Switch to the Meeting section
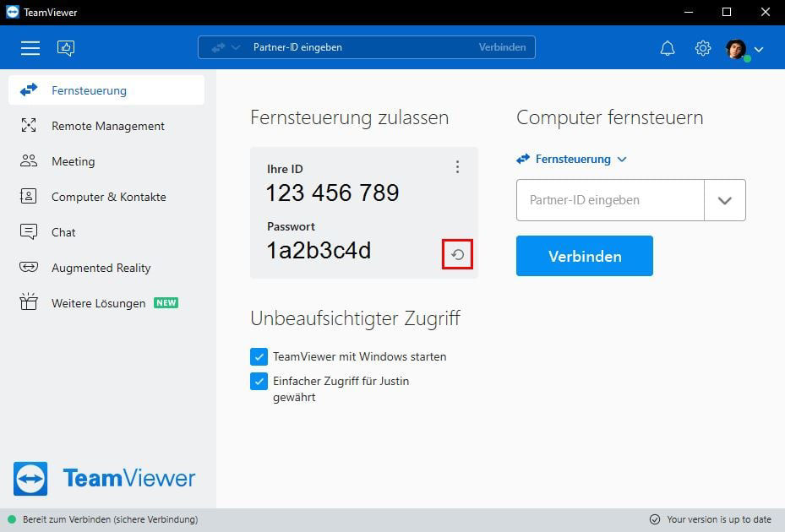This screenshot has width=785, height=532. pos(106,161)
